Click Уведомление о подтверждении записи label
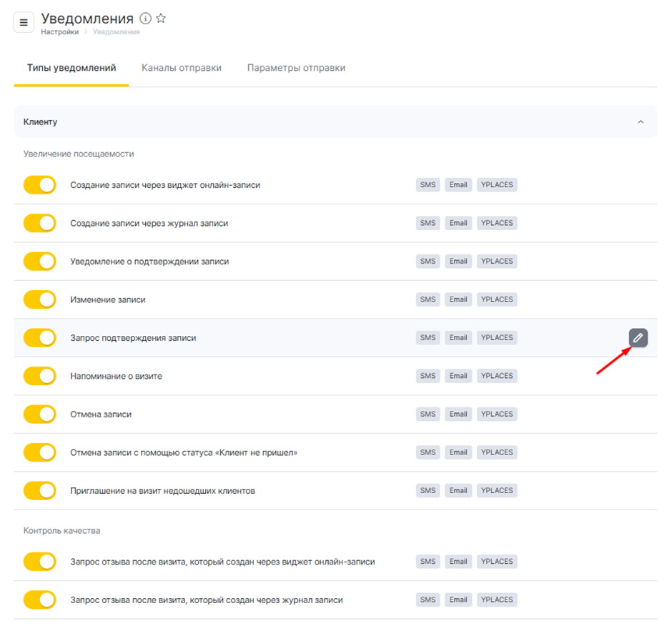 click(149, 262)
